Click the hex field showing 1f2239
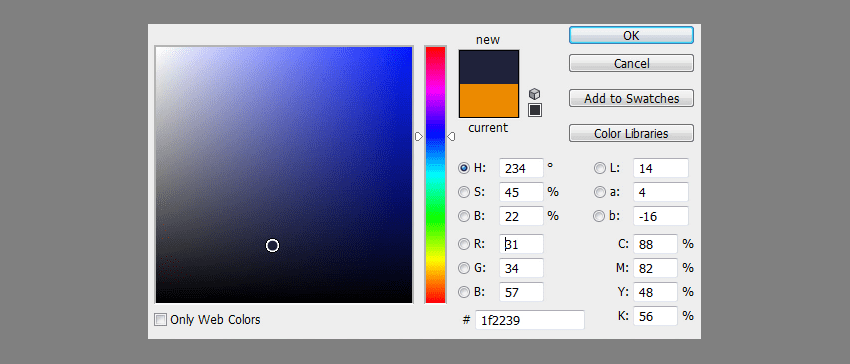This screenshot has width=850, height=364. click(x=530, y=320)
